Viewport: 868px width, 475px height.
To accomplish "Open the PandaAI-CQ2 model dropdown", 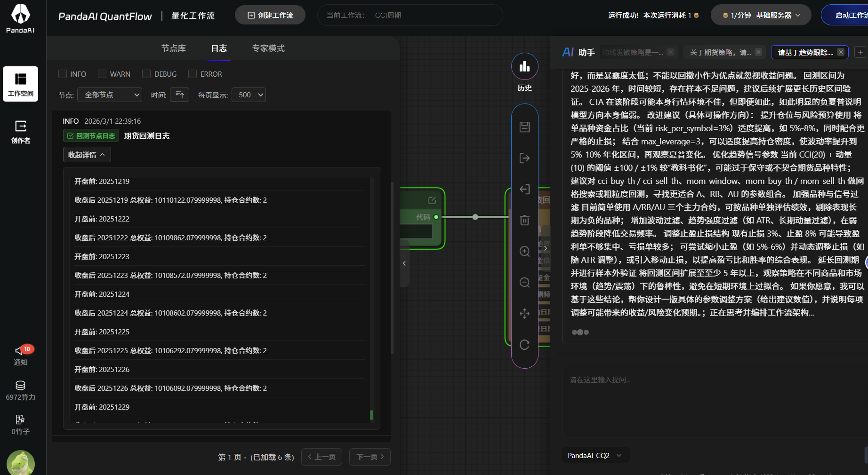I will pos(595,455).
